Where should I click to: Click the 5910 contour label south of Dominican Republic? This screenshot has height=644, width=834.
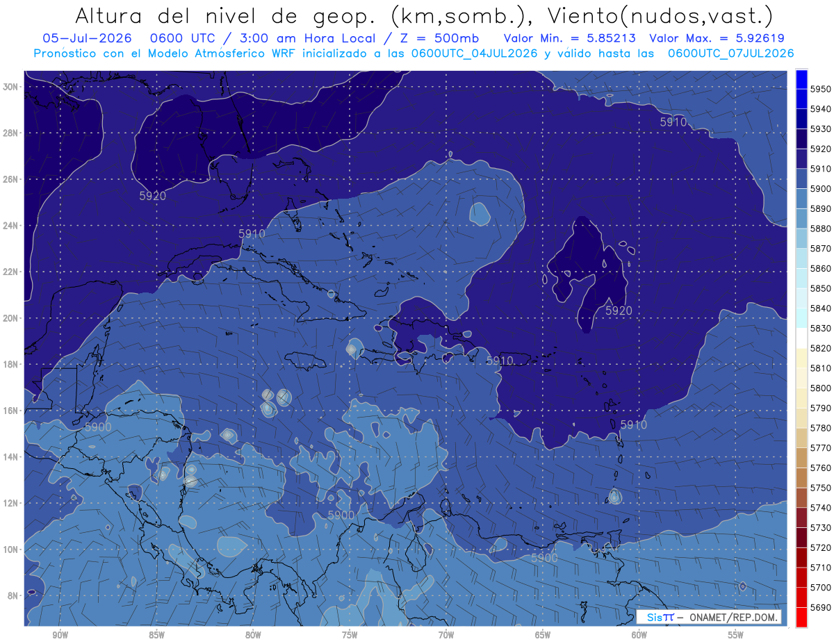tap(499, 361)
